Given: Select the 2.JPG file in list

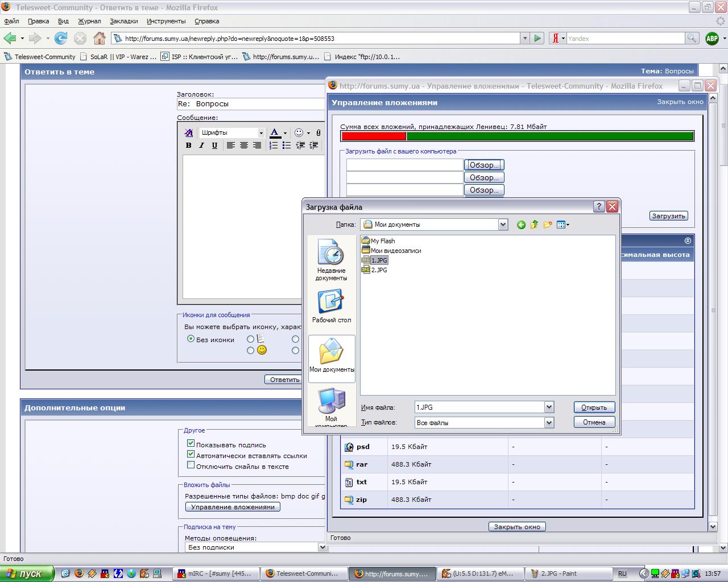Looking at the screenshot, I should click(x=379, y=270).
